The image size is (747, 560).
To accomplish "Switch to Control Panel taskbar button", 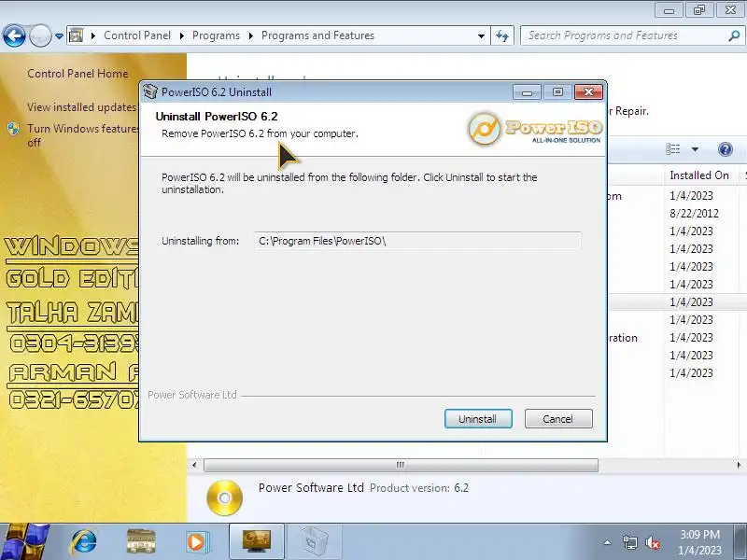I will (x=257, y=541).
